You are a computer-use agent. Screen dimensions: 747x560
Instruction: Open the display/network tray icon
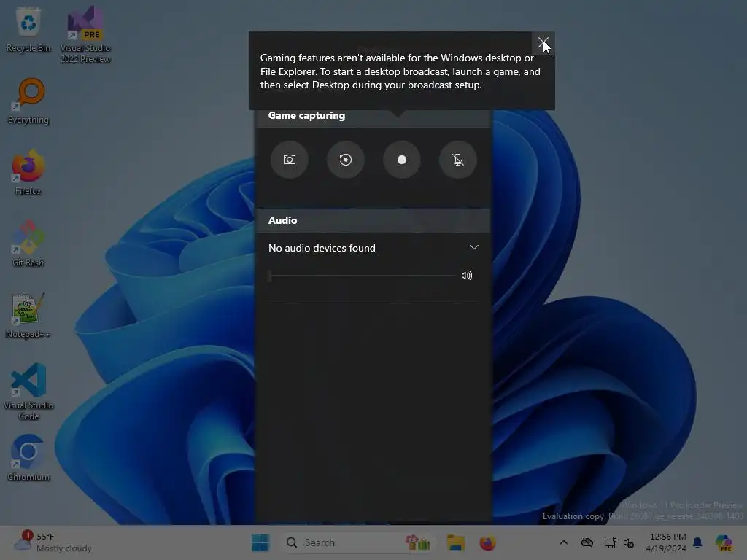pos(611,542)
